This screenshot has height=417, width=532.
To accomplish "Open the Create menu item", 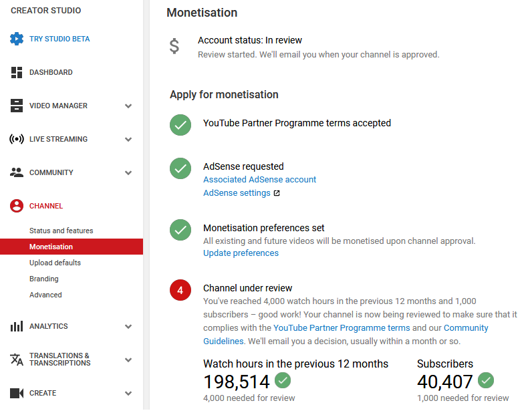I will 43,393.
